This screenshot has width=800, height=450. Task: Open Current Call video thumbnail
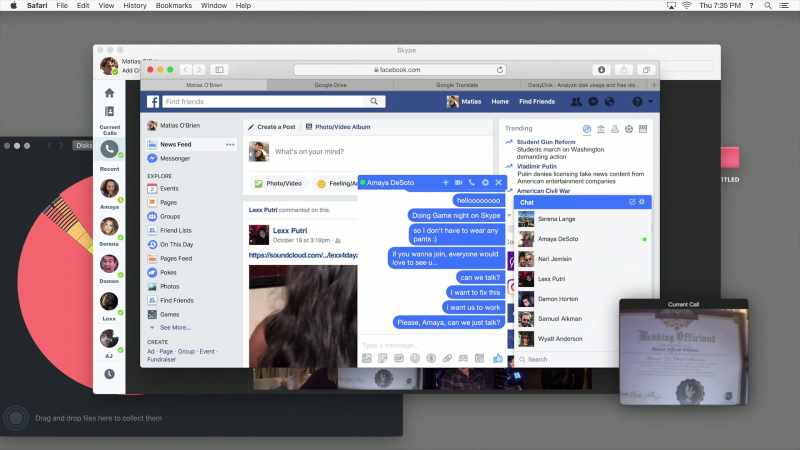pos(684,356)
